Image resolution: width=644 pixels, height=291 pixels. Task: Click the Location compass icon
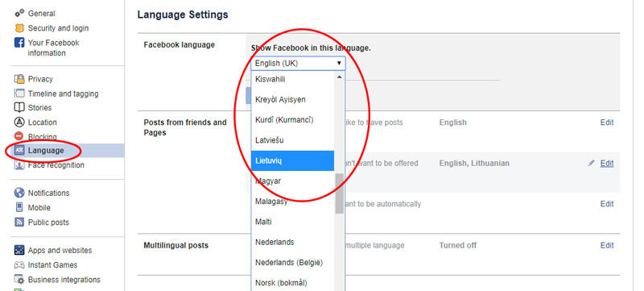19,122
